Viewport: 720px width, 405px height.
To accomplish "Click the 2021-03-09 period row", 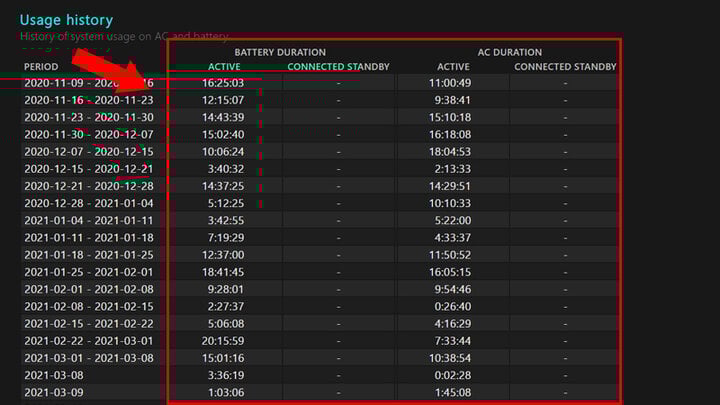I will tap(54, 393).
